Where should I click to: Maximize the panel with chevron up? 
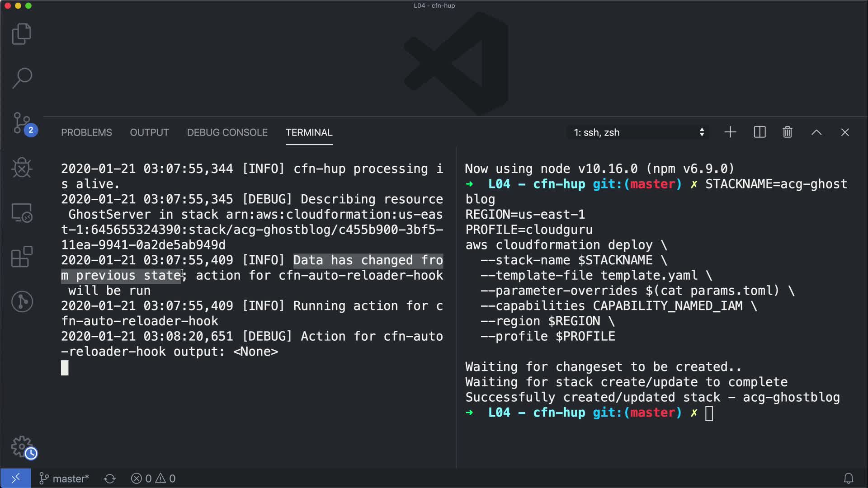(x=816, y=132)
